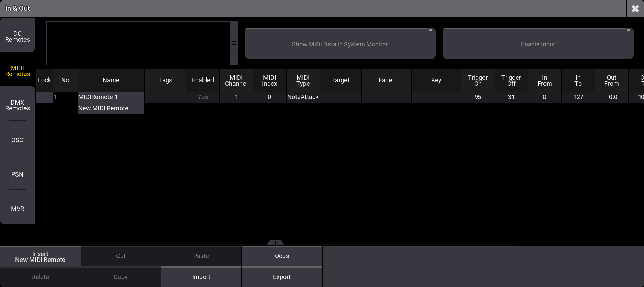Open the DC Remotes tab
The height and width of the screenshot is (287, 644).
18,36
